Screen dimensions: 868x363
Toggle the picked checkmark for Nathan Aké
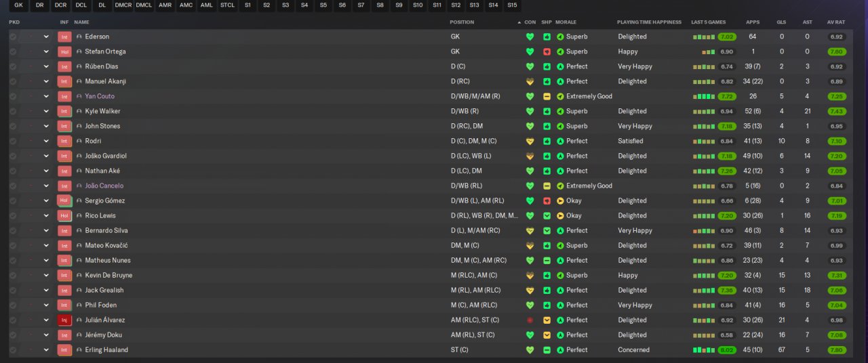[x=13, y=171]
